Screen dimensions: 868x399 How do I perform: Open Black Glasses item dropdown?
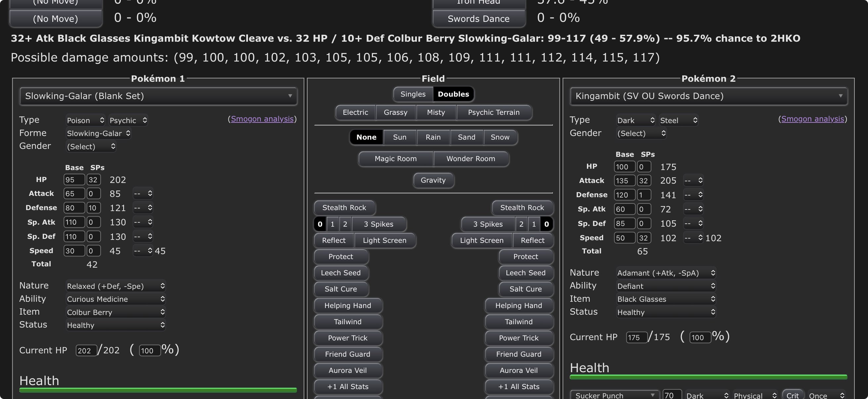666,299
